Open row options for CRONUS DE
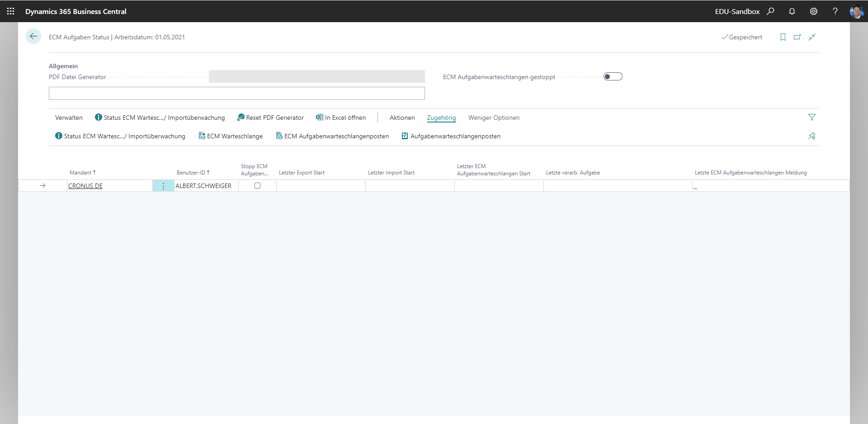This screenshot has width=868, height=424. (x=163, y=186)
